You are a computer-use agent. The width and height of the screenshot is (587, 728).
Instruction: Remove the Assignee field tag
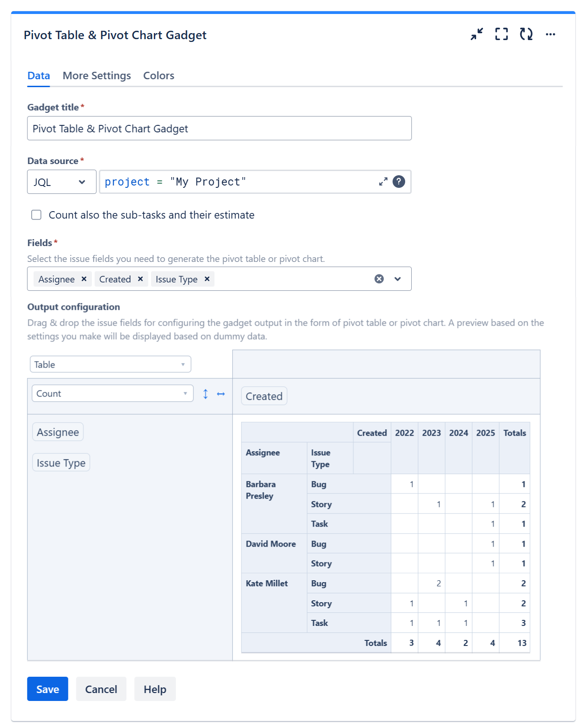pyautogui.click(x=84, y=279)
